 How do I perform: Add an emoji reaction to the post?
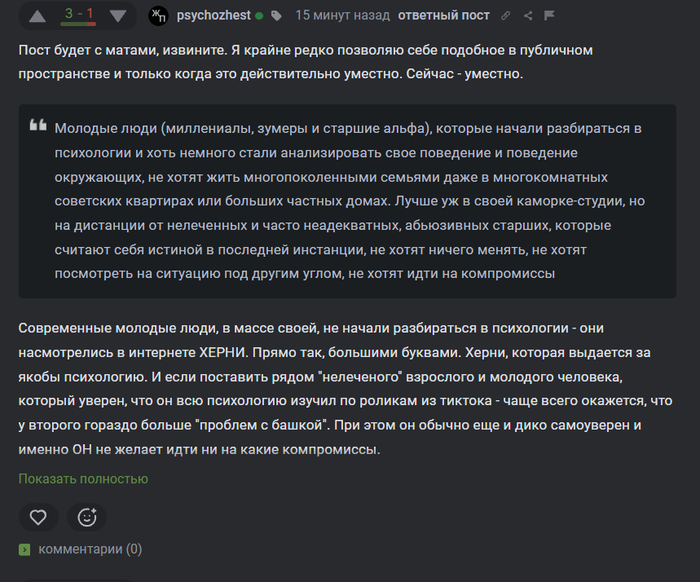pyautogui.click(x=87, y=517)
